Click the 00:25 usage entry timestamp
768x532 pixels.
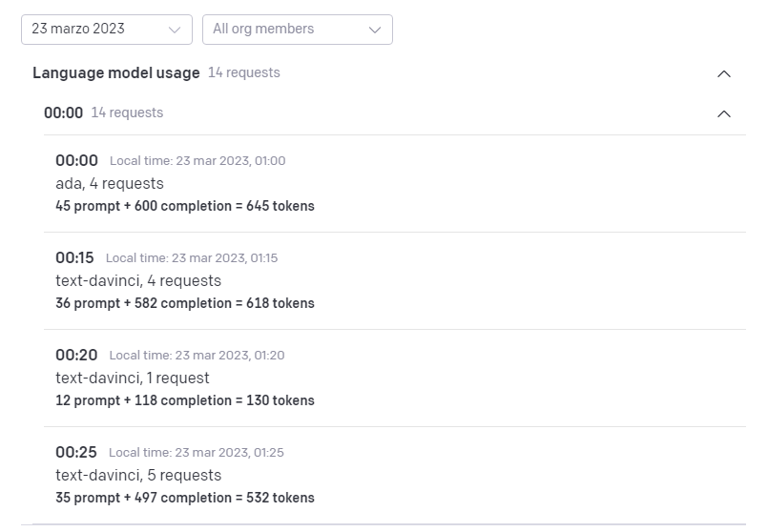(x=76, y=452)
